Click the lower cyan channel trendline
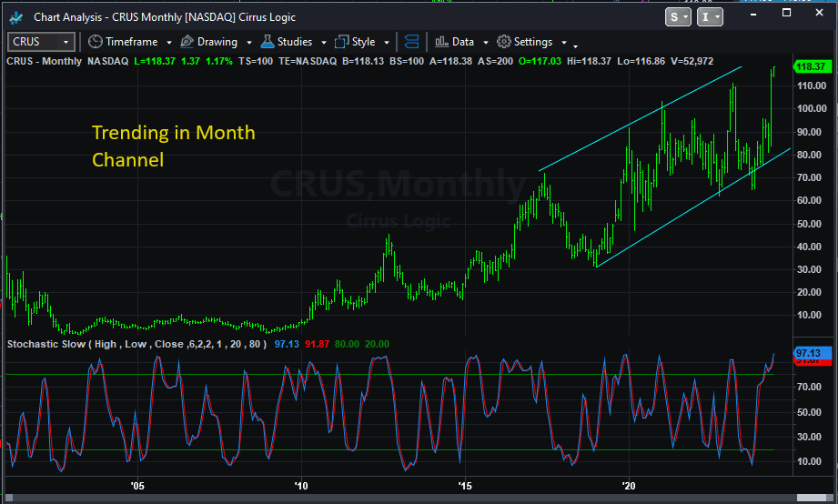The image size is (838, 504). [695, 207]
